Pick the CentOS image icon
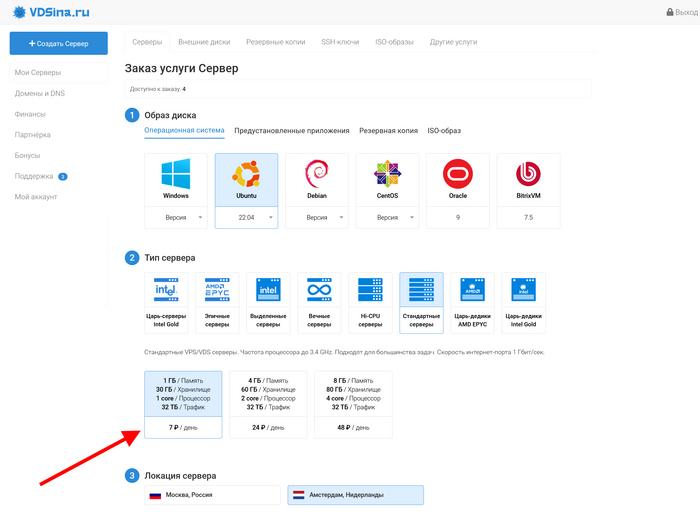This screenshot has height=525, width=700. point(387,175)
